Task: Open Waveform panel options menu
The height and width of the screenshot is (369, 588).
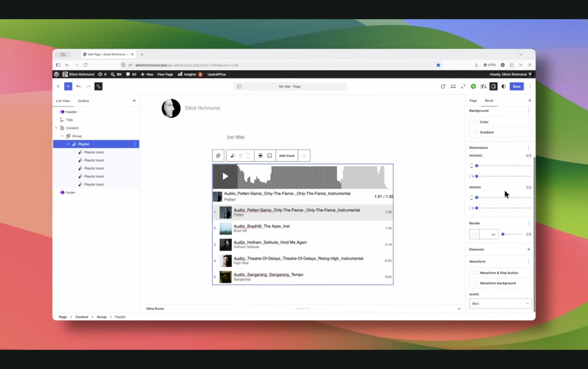Action: pyautogui.click(x=529, y=261)
